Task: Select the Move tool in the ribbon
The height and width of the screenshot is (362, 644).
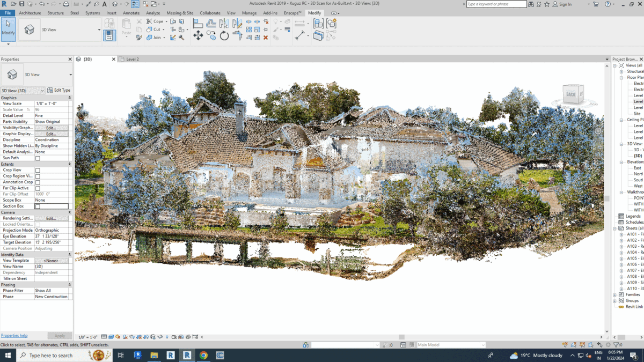Action: 198,36
